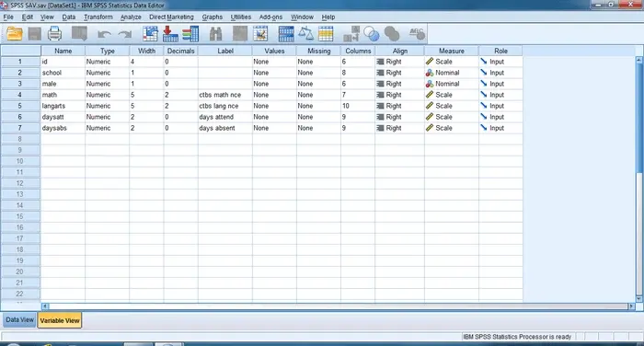This screenshot has height=346, width=644.
Task: Click the Label column header
Action: coord(225,51)
